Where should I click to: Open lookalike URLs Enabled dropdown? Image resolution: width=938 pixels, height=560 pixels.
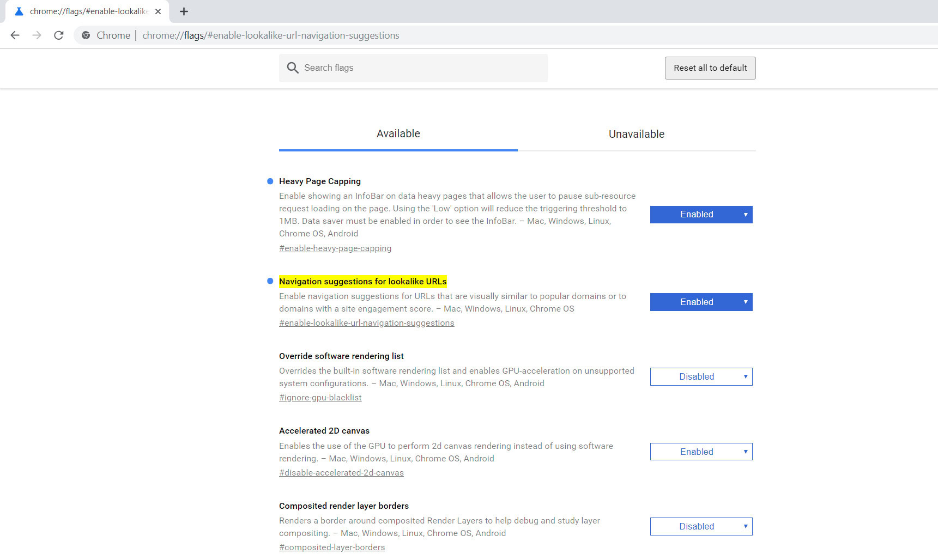(701, 302)
